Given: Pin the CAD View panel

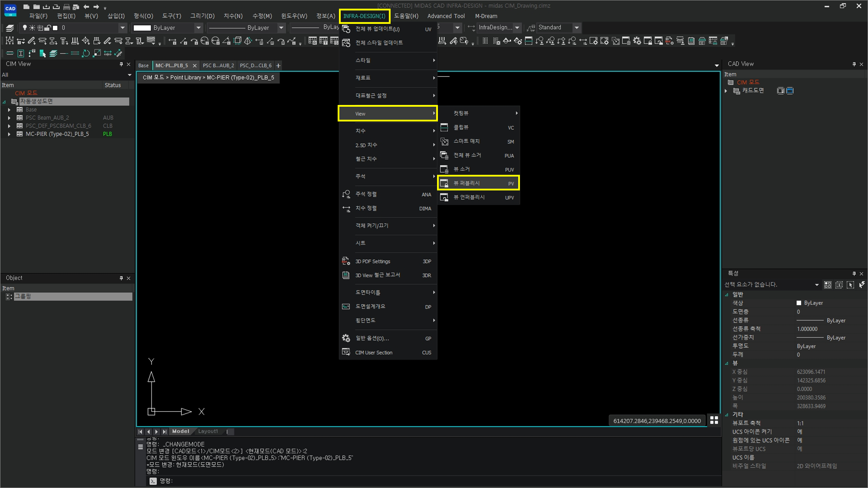Looking at the screenshot, I should click(854, 64).
